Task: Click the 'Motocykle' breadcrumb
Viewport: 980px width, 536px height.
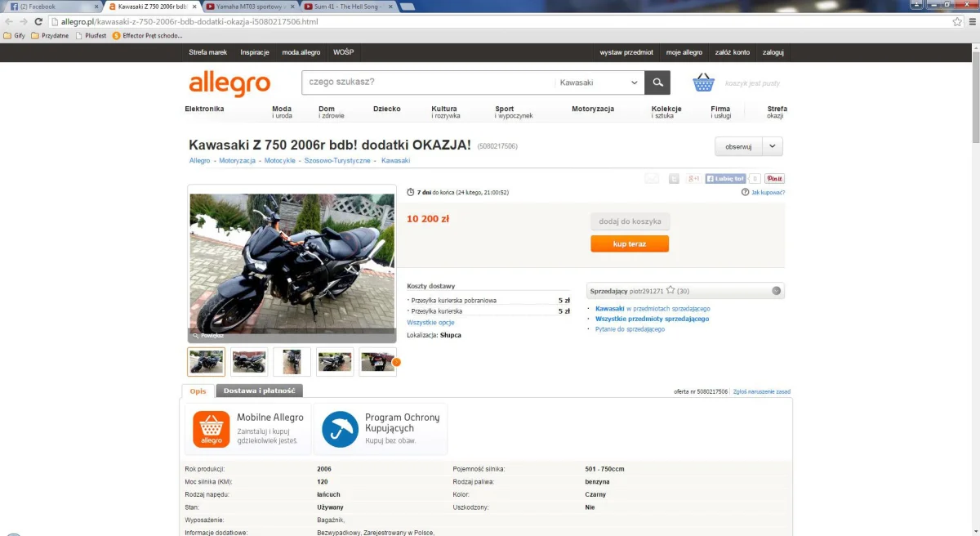Action: (x=279, y=161)
